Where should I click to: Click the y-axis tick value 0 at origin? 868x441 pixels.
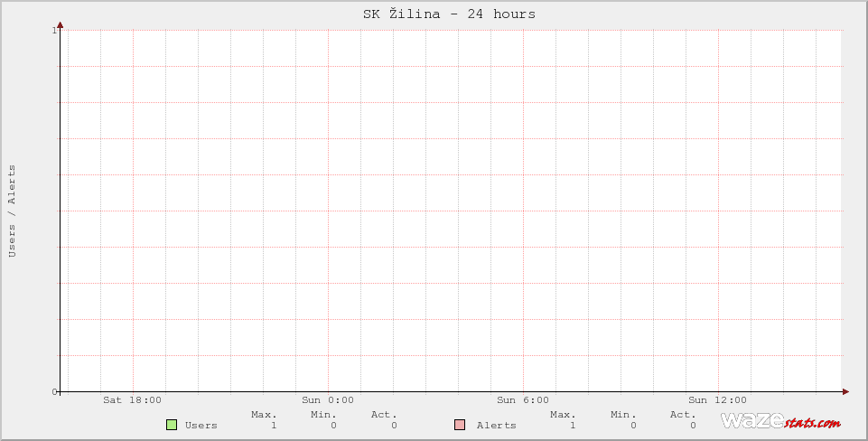pos(55,391)
